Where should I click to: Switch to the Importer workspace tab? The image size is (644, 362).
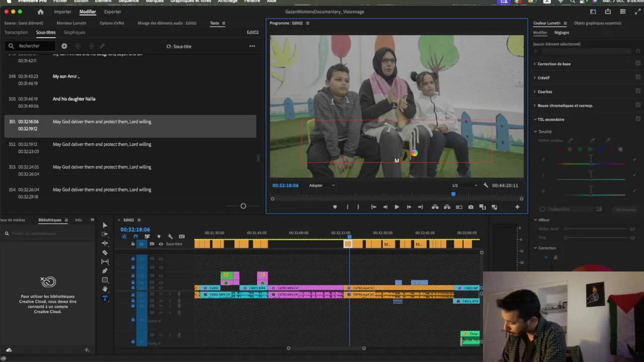(x=62, y=12)
